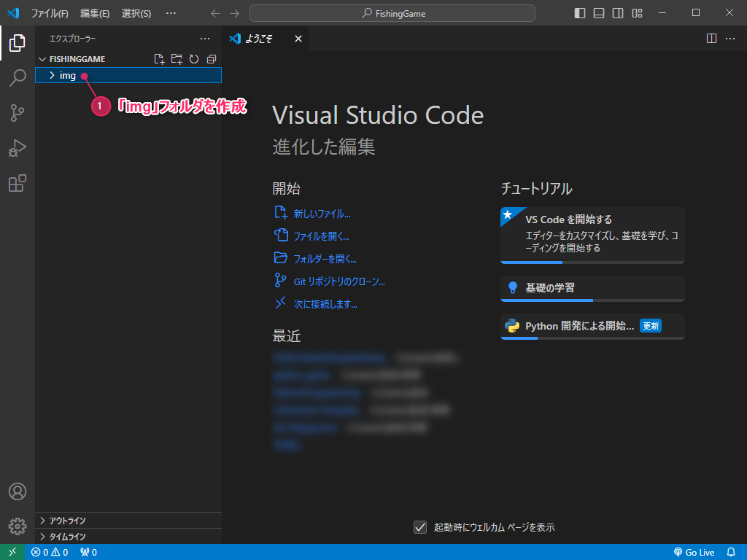This screenshot has height=560, width=747.
Task: Open the Run and Debug view
Action: [18, 149]
